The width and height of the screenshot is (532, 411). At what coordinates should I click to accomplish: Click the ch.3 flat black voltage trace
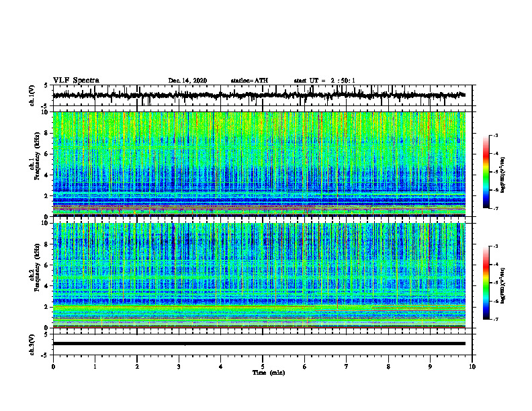pyautogui.click(x=259, y=344)
